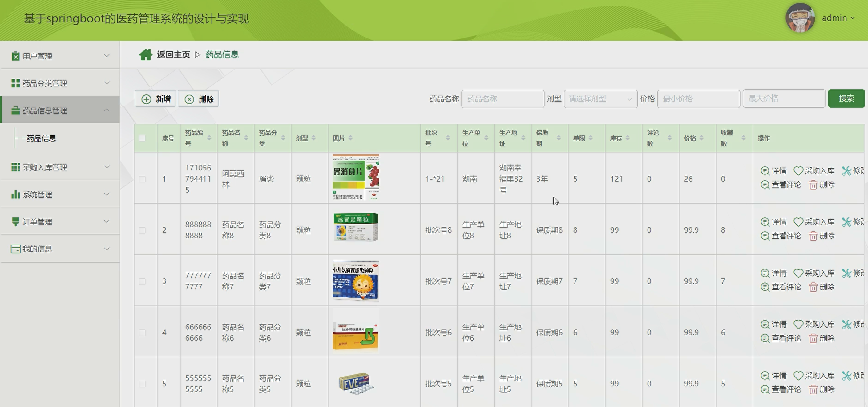Viewport: 868px width, 407px height.
Task: Check the box for row 3 药品名称7
Action: [142, 281]
